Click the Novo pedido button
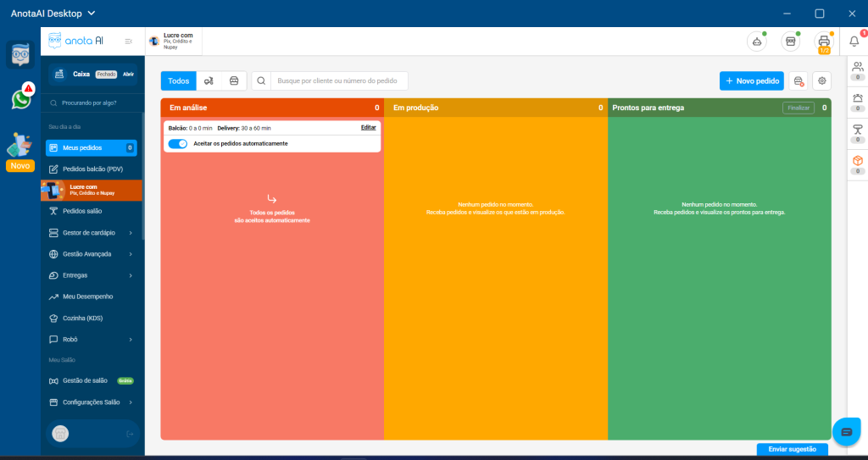This screenshot has height=460, width=868. 751,80
